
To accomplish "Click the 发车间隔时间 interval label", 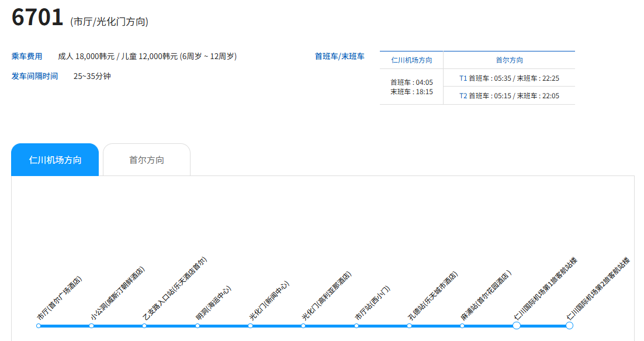I will 34,76.
